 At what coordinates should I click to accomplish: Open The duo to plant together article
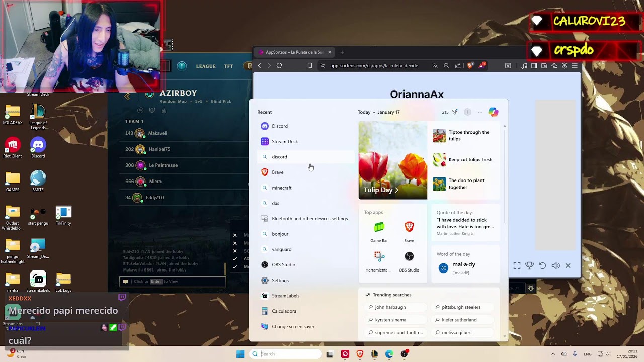tap(466, 184)
